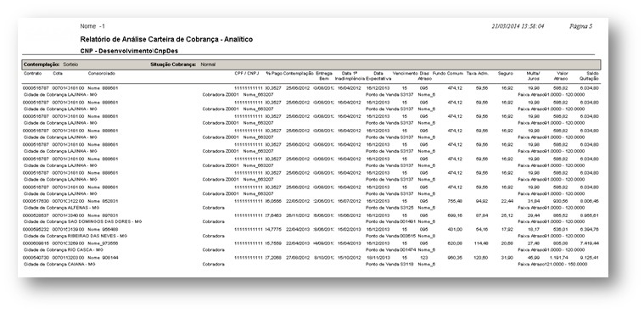Click the Seguro value 17,92
644x313 pixels.
tap(507, 229)
